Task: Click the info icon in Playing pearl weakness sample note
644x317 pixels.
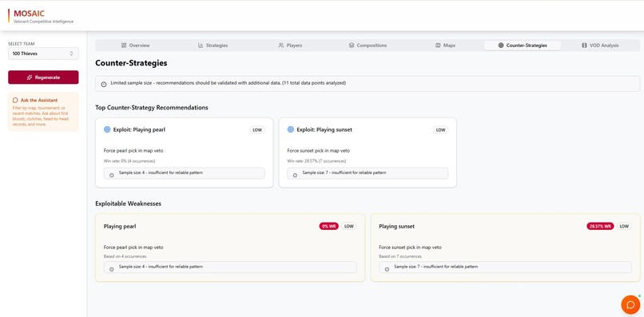Action: click(x=111, y=269)
